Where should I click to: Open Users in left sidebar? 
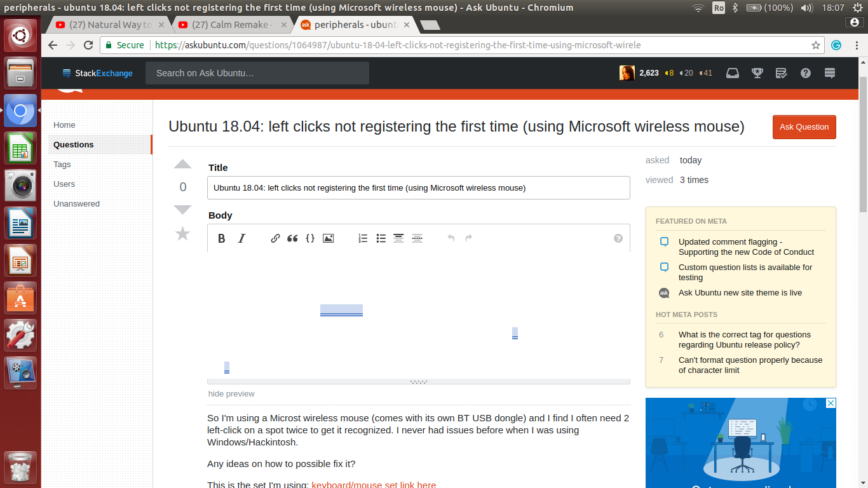point(64,184)
